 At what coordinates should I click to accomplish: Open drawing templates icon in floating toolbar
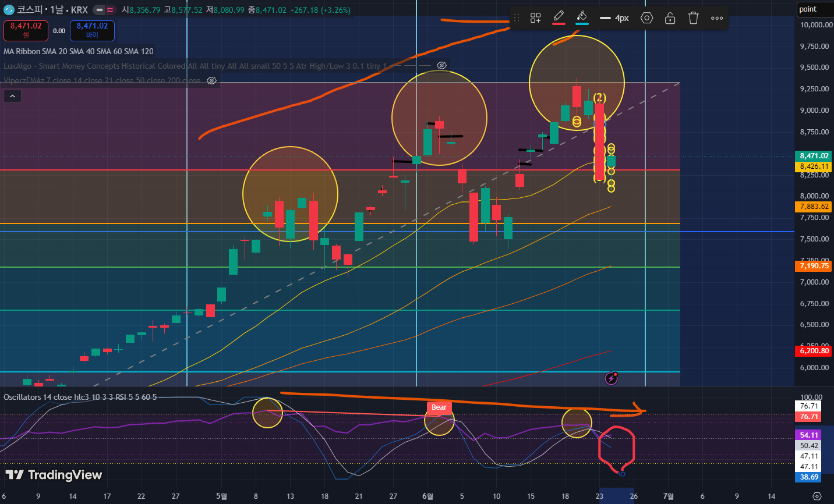[536, 18]
